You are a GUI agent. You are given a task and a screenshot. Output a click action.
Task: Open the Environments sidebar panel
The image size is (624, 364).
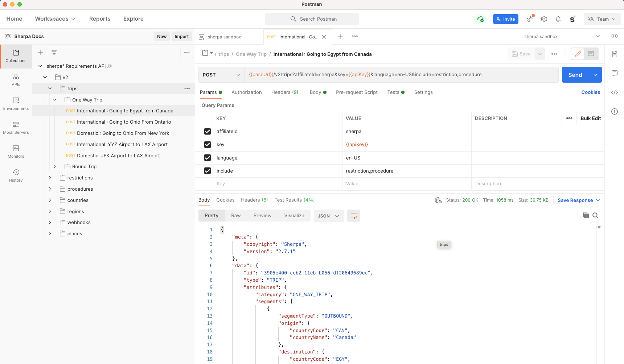click(16, 104)
